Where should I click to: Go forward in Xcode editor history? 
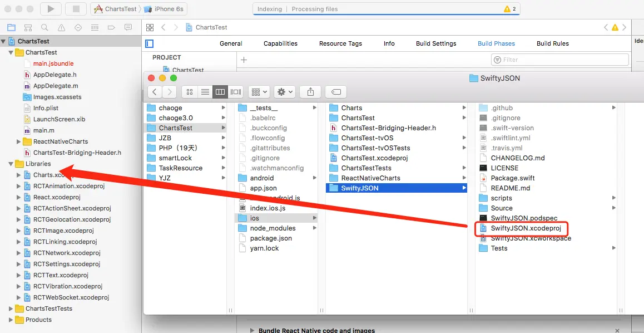(x=176, y=27)
